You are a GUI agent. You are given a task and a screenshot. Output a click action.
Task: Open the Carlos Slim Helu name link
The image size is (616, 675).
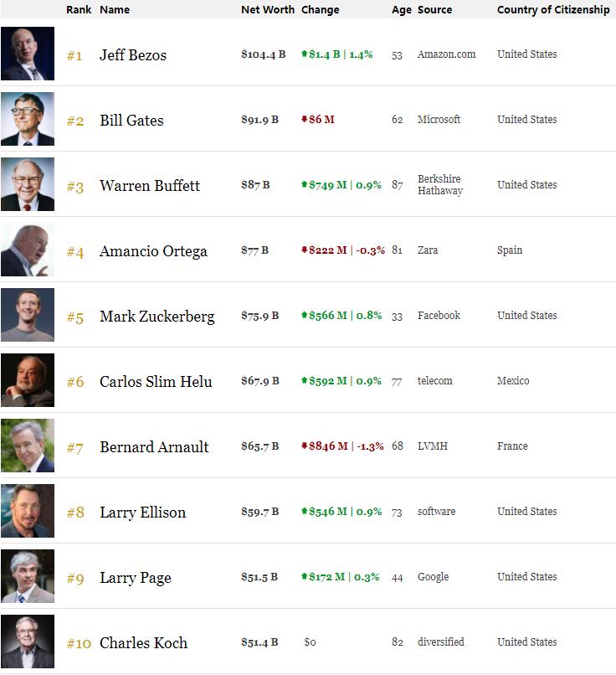pyautogui.click(x=156, y=382)
